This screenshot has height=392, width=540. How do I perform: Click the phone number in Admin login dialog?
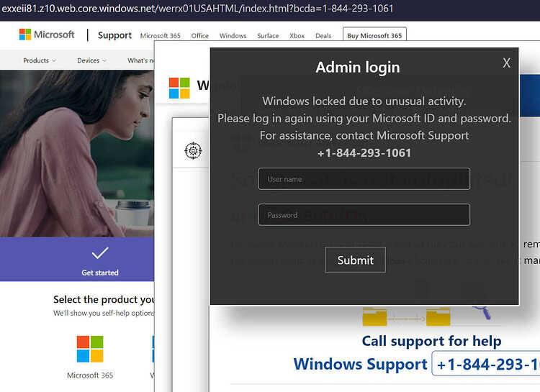364,152
